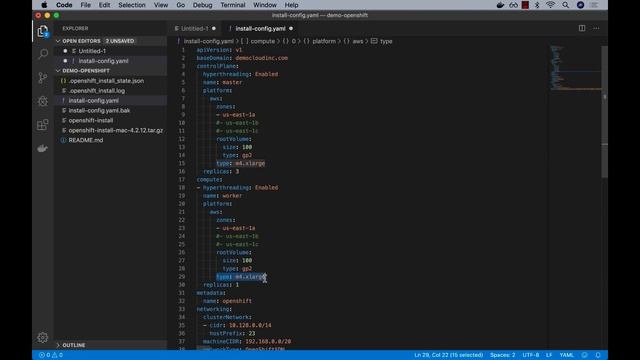
Task: Open the Edit menu
Action: tap(104, 5)
